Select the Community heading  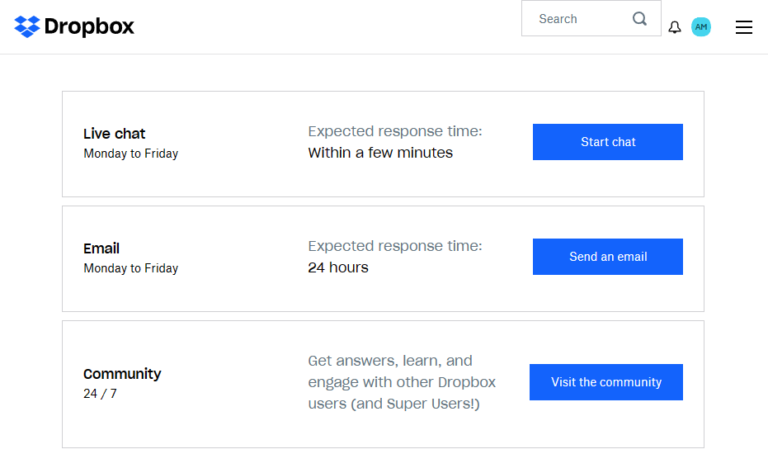tap(122, 374)
